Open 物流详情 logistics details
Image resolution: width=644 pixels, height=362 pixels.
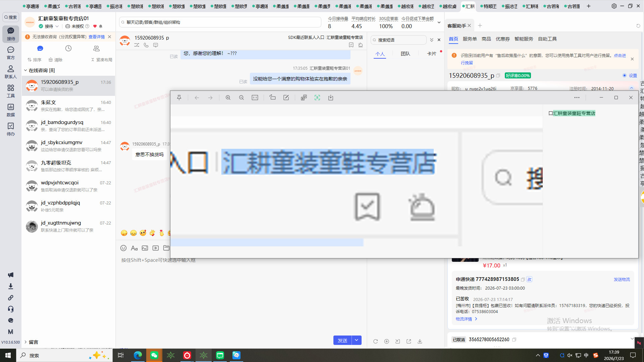[467, 319]
